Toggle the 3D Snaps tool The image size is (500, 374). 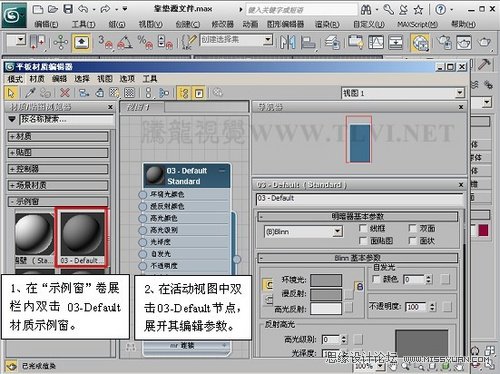(105, 43)
